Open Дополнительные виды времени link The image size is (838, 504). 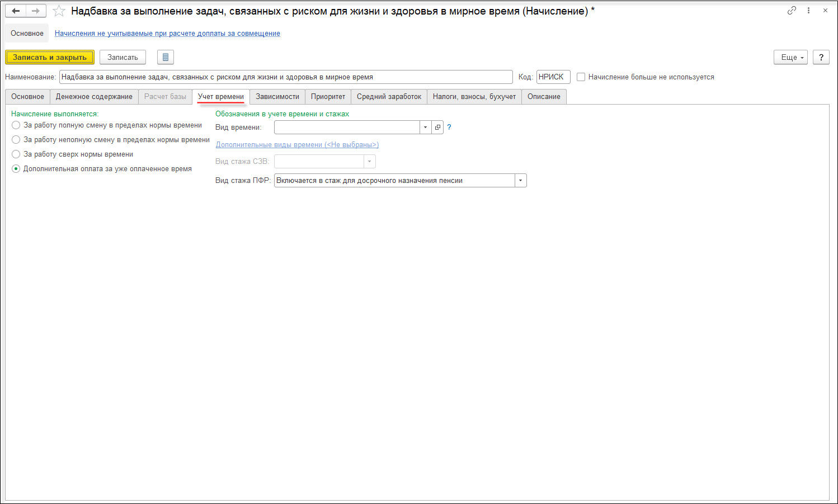click(x=297, y=145)
